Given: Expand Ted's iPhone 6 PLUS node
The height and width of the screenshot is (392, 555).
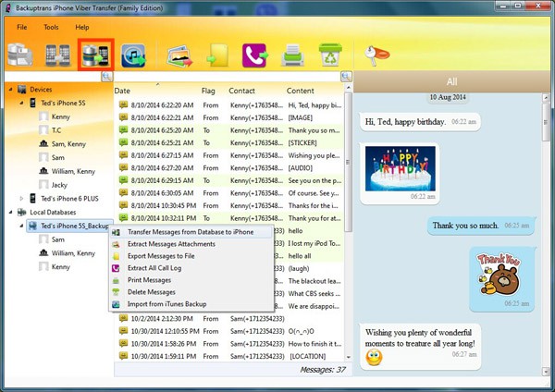Looking at the screenshot, I should (21, 199).
